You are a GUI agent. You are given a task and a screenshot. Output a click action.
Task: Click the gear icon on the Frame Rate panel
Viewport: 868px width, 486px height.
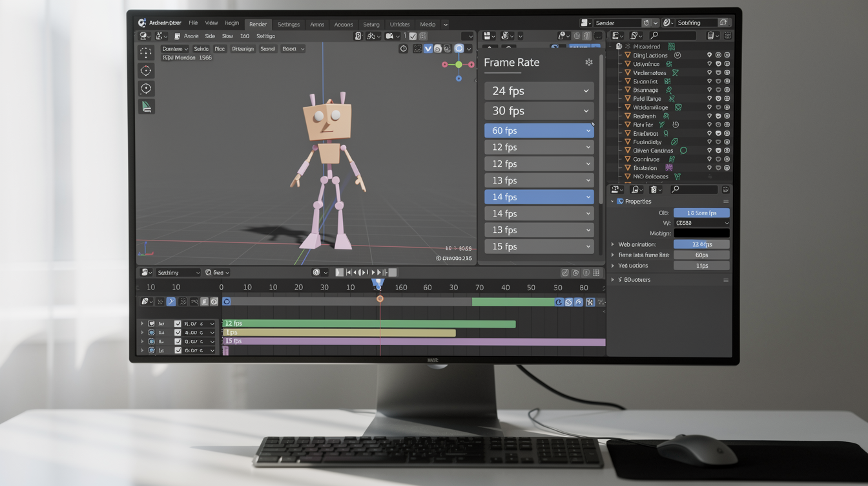[x=589, y=62]
